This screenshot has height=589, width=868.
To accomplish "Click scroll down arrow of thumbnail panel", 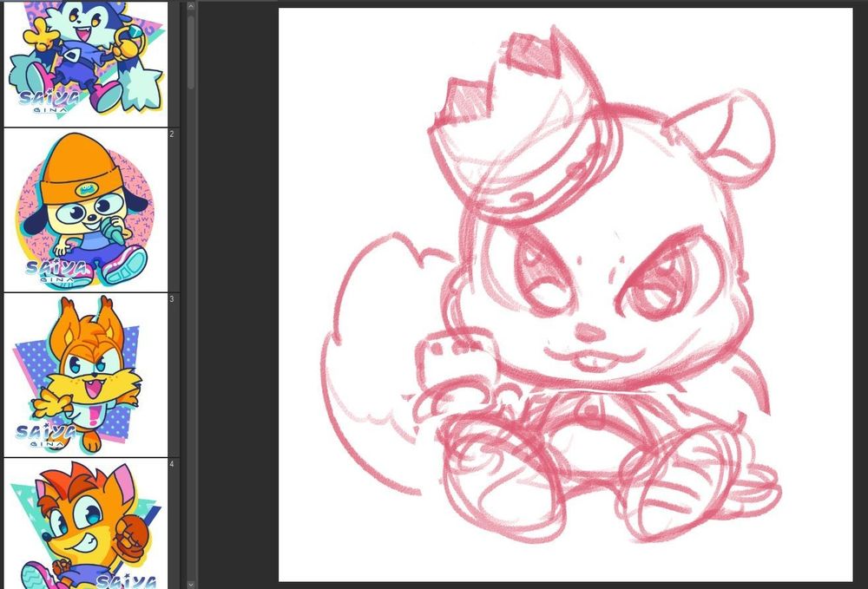I will (x=191, y=584).
